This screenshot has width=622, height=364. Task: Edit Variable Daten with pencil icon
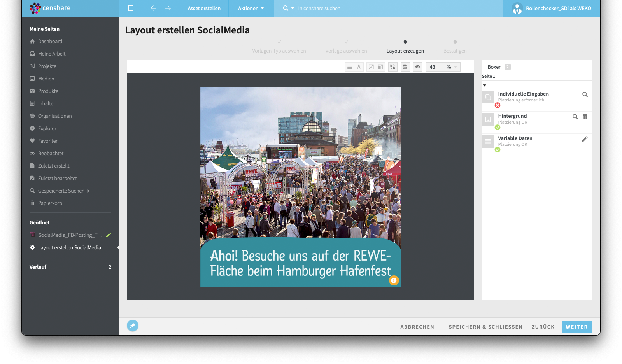585,139
